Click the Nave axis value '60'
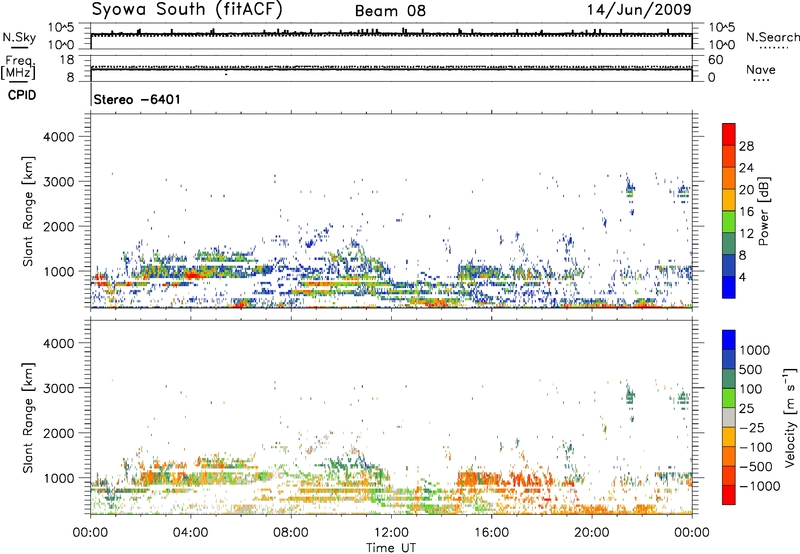 coord(716,60)
